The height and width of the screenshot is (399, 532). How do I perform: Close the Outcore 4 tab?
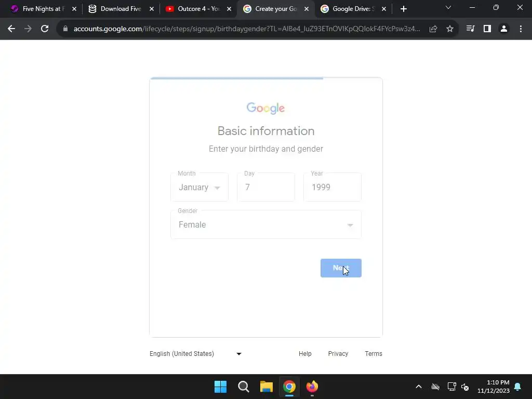tap(229, 9)
